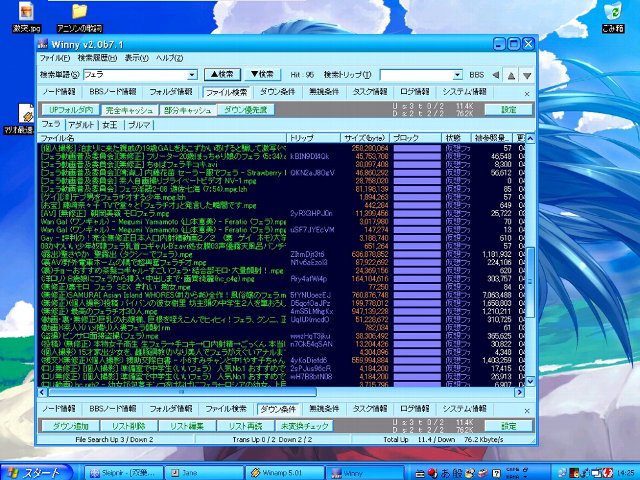Open the ファイル(F) menu

pyautogui.click(x=55, y=58)
